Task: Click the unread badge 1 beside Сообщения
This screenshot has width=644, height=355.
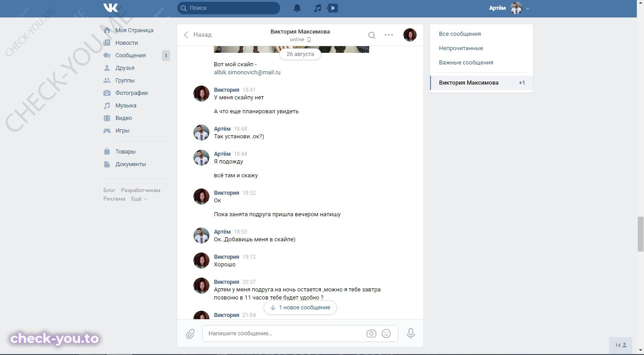Action: [166, 56]
